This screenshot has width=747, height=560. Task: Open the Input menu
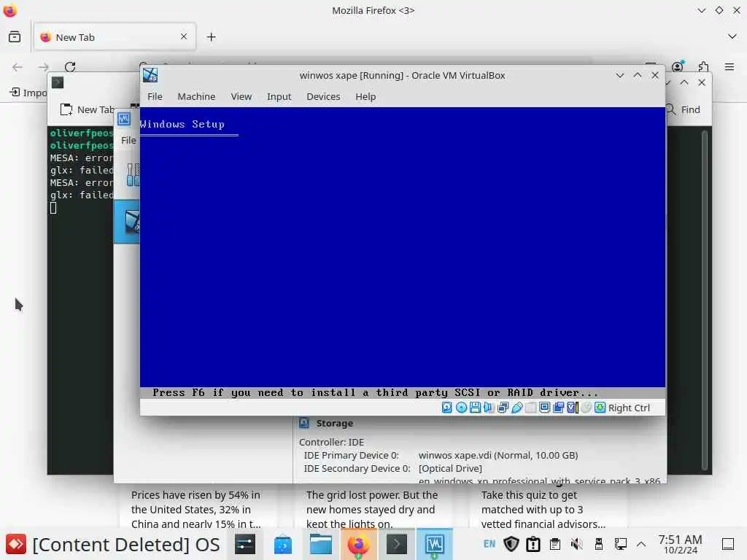(x=279, y=97)
